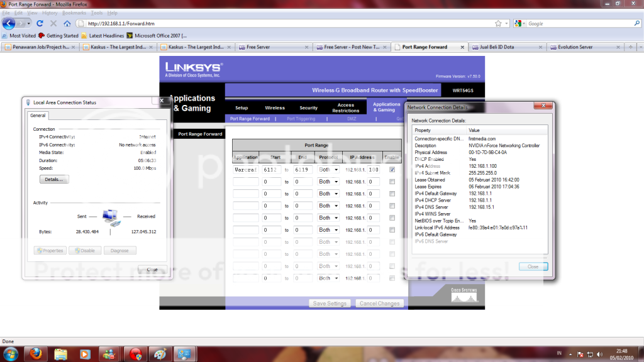Viewport: 644px width, 362px height.
Task: Select the IPv4 Address value 192.168.1.100
Action: click(482, 166)
